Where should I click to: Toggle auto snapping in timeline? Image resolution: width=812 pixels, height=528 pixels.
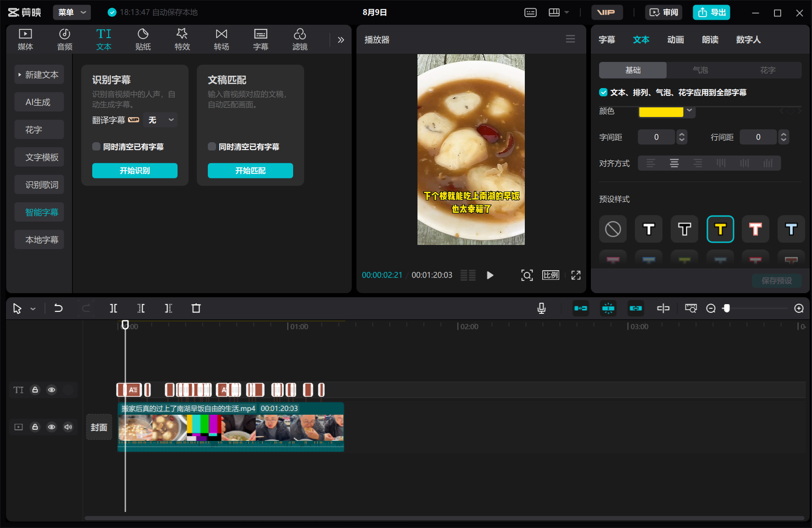click(608, 308)
